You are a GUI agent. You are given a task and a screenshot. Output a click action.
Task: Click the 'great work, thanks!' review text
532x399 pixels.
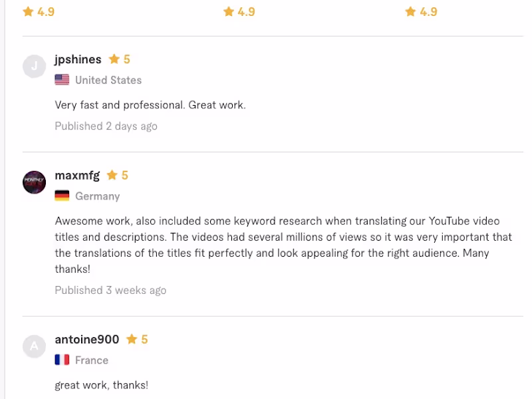click(x=101, y=385)
